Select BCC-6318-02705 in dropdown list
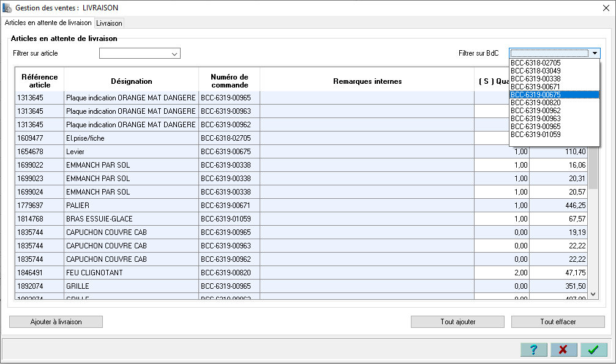 click(554, 63)
